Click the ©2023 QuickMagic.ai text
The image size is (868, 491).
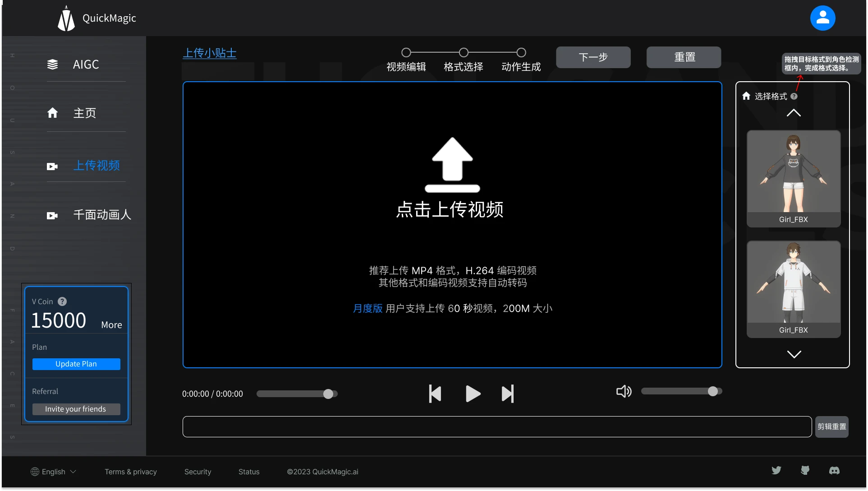[x=322, y=472]
